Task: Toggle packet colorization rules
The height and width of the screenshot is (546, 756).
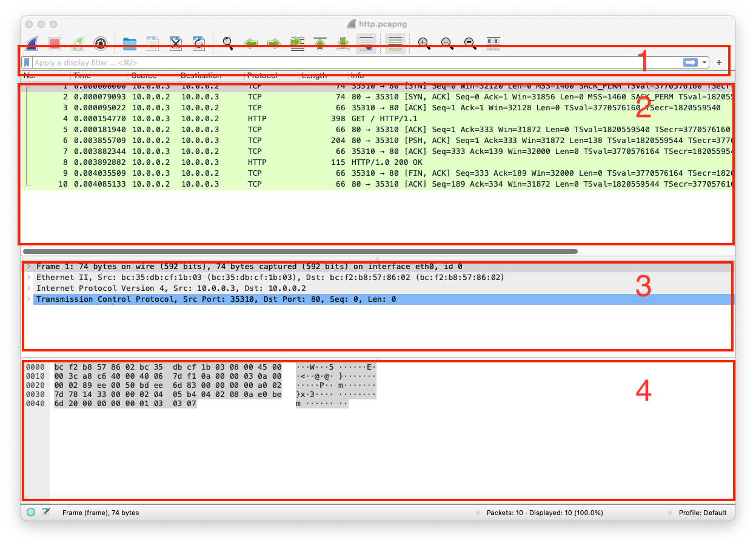Action: point(395,44)
